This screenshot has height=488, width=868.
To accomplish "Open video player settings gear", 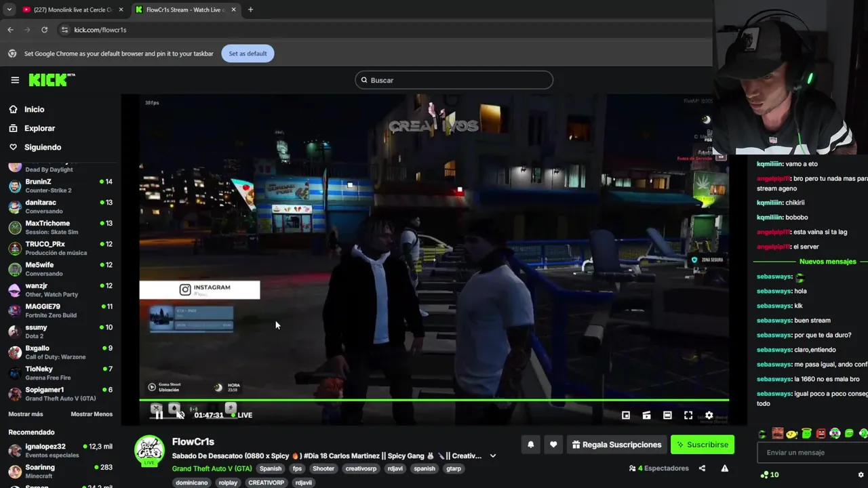I will 709,415.
